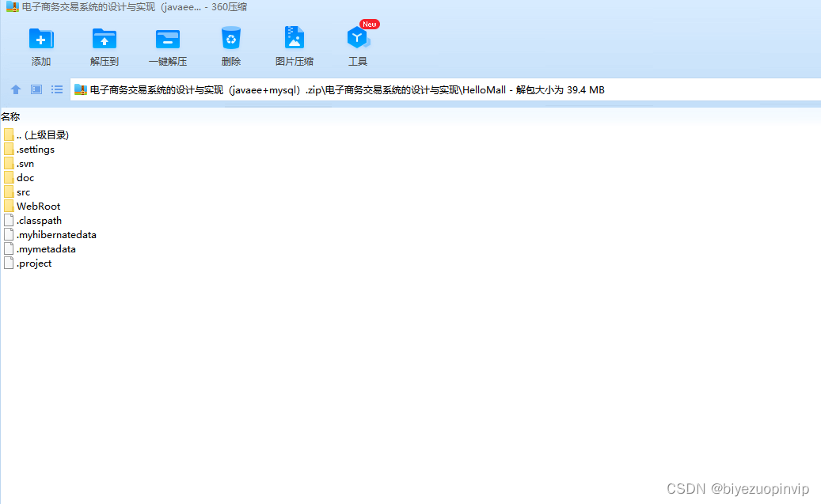Select the 'src' folder name

coord(24,192)
